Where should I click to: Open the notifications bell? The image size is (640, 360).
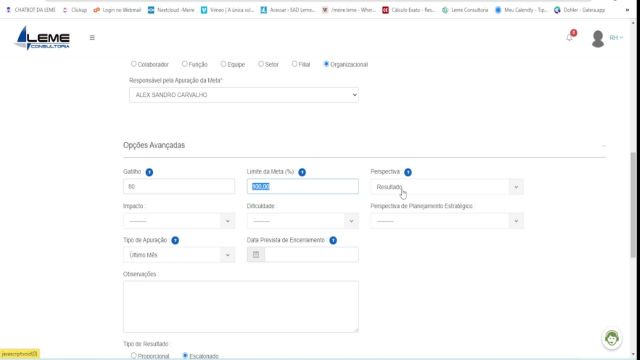coord(570,38)
